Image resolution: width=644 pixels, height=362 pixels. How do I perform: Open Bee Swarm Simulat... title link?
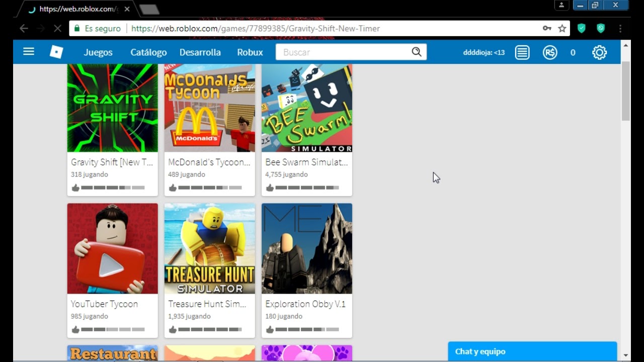coord(306,162)
